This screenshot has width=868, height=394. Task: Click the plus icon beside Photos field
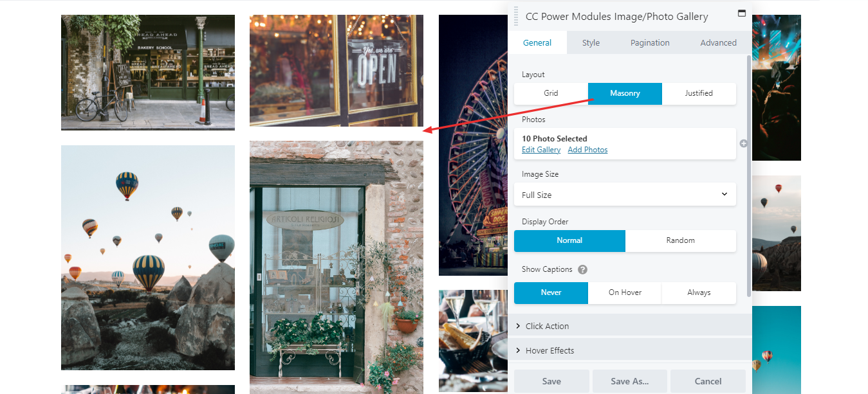point(744,143)
